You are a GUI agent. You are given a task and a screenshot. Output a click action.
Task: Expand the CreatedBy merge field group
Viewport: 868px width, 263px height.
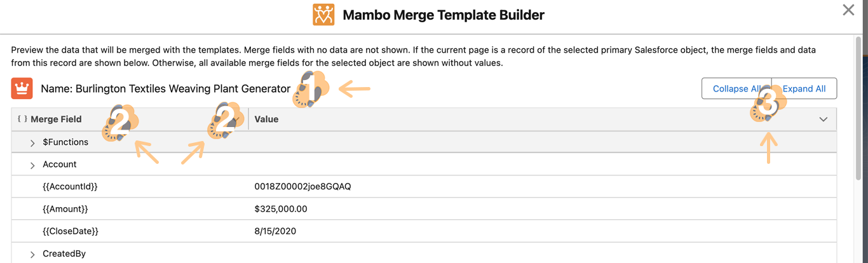[32, 254]
